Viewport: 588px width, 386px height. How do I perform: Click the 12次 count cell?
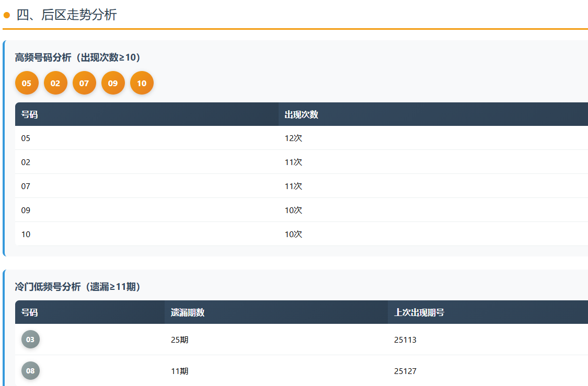click(x=293, y=138)
